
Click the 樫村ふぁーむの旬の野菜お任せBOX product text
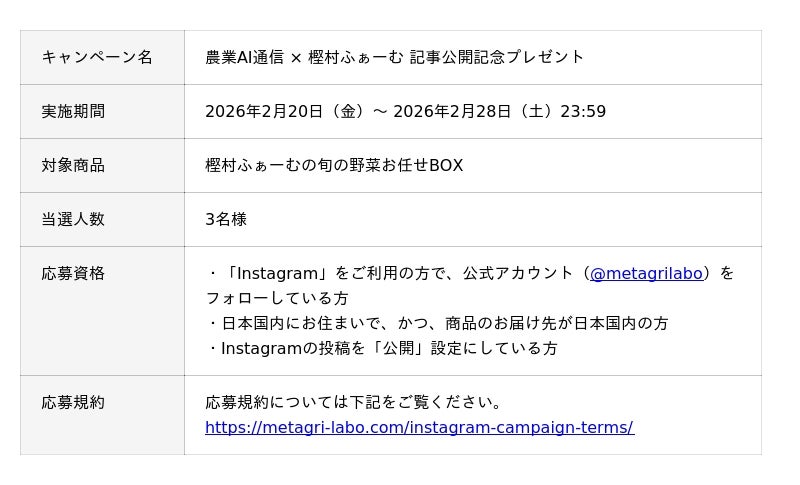pyautogui.click(x=334, y=165)
